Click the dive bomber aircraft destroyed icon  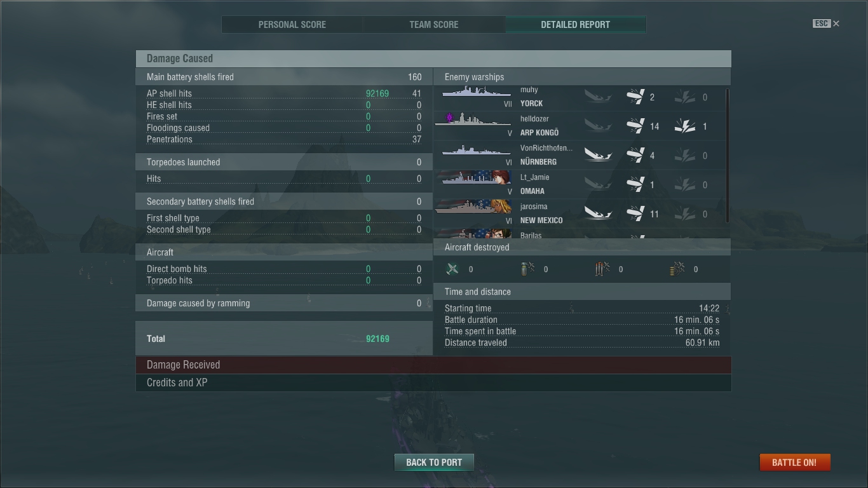pos(527,269)
